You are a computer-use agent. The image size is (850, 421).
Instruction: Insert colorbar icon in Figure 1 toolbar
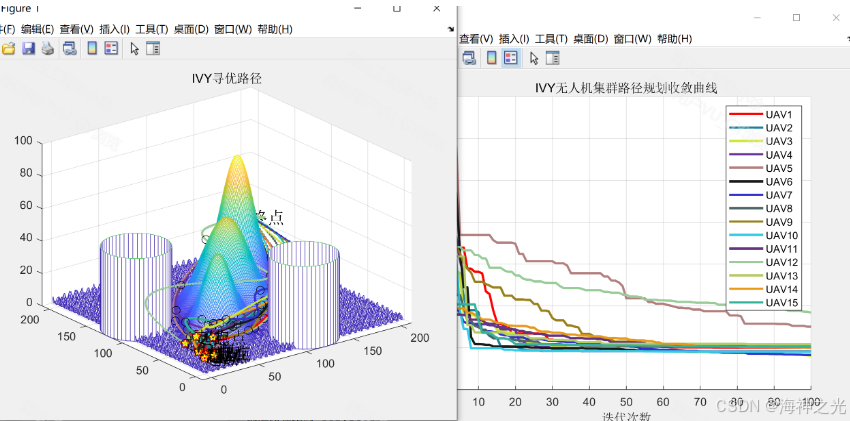92,49
